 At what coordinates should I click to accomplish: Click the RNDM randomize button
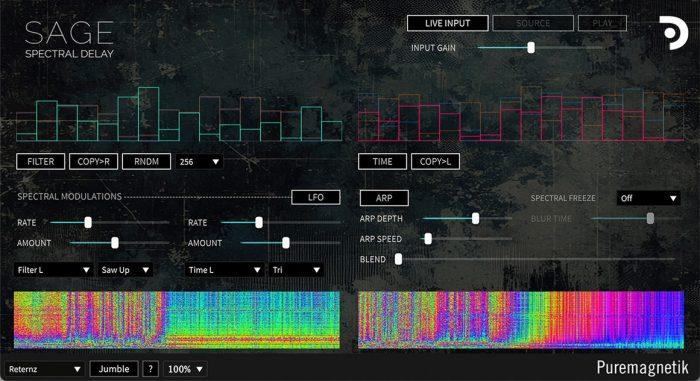click(x=146, y=162)
